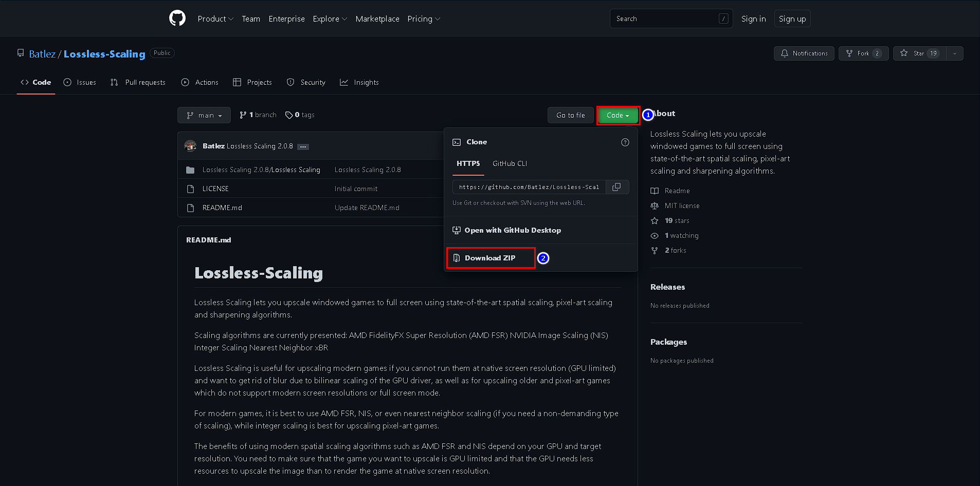Fork the repository

click(x=864, y=53)
